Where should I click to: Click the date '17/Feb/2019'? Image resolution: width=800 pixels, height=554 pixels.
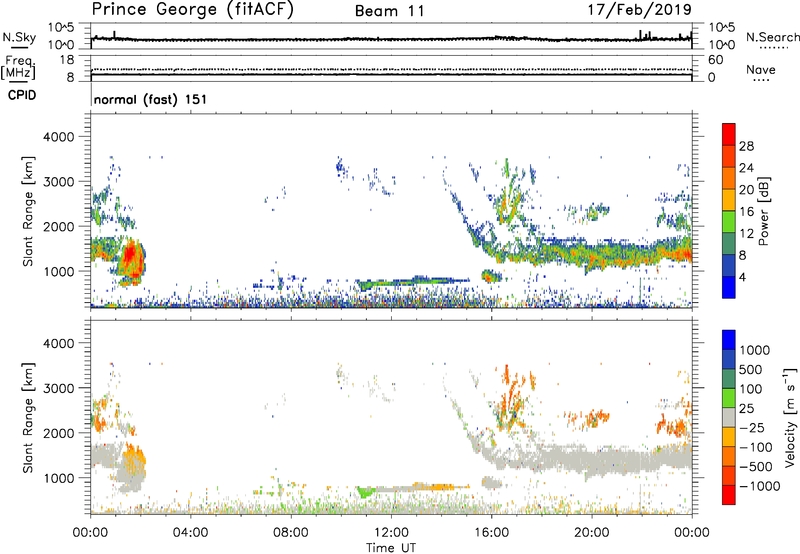(640, 9)
